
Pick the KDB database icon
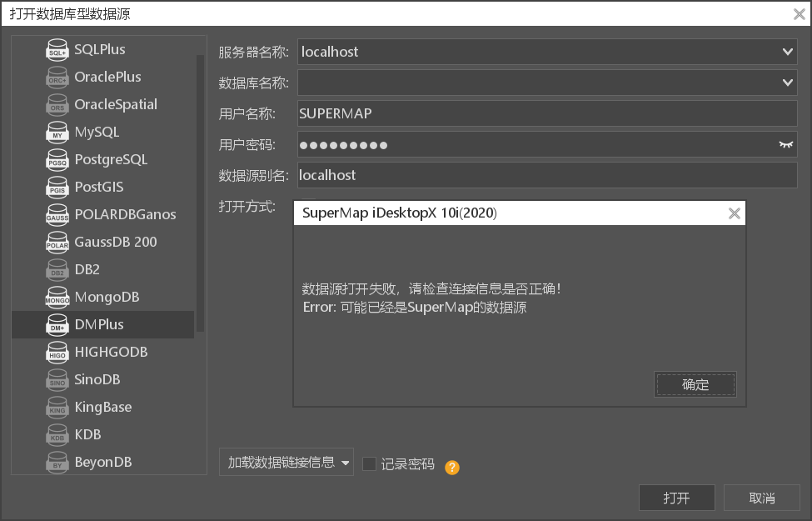coord(57,434)
